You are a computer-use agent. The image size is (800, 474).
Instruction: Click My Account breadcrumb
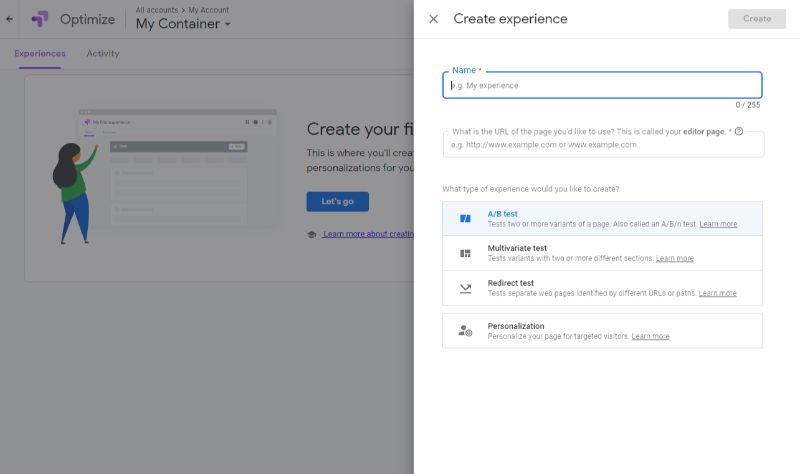coord(209,10)
